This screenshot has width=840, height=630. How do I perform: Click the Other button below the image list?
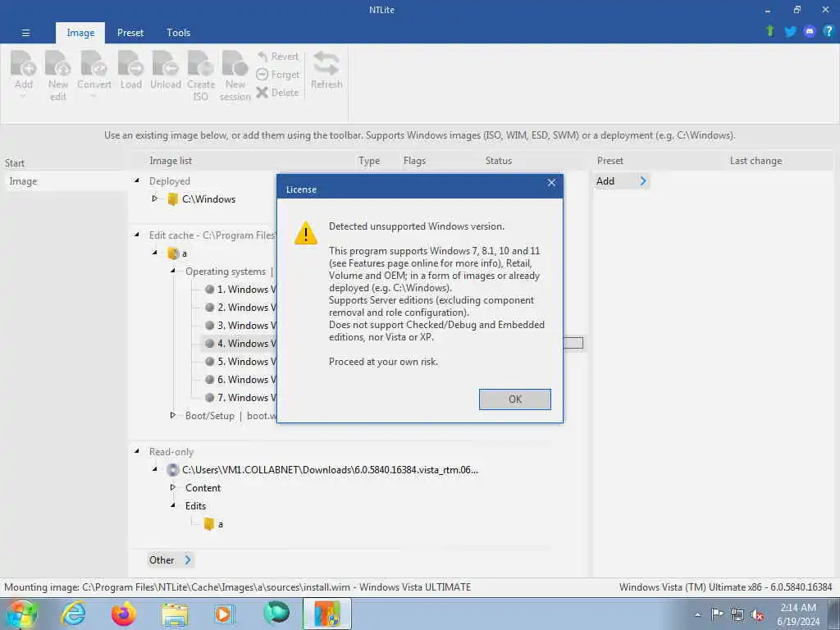click(x=170, y=559)
